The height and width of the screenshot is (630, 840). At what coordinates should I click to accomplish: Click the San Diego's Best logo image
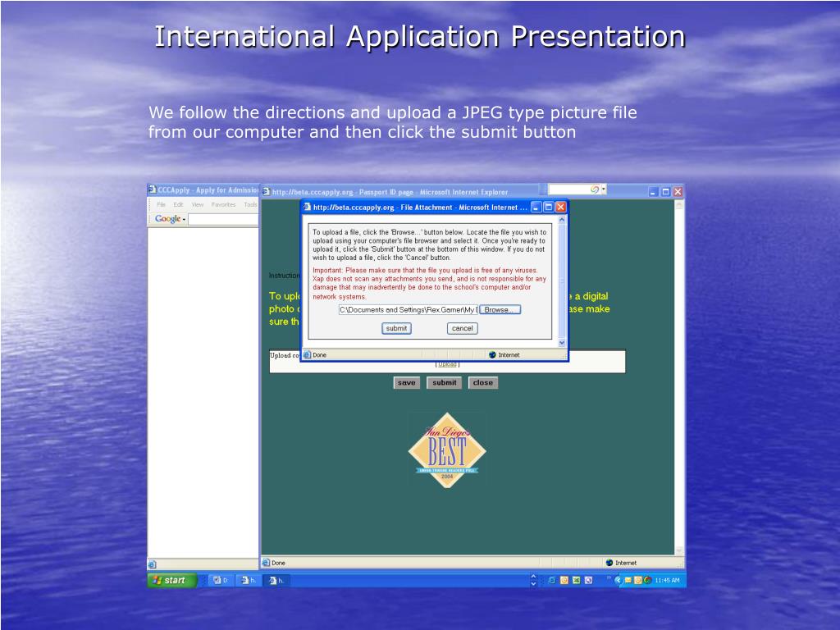447,450
